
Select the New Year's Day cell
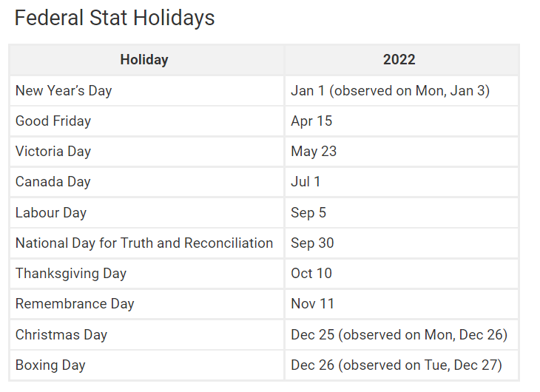pyautogui.click(x=64, y=91)
